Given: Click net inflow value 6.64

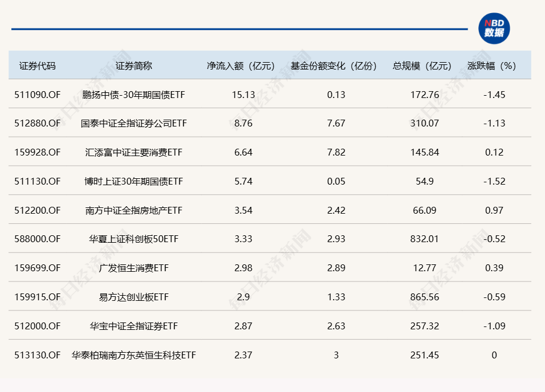Looking at the screenshot, I should (243, 152).
